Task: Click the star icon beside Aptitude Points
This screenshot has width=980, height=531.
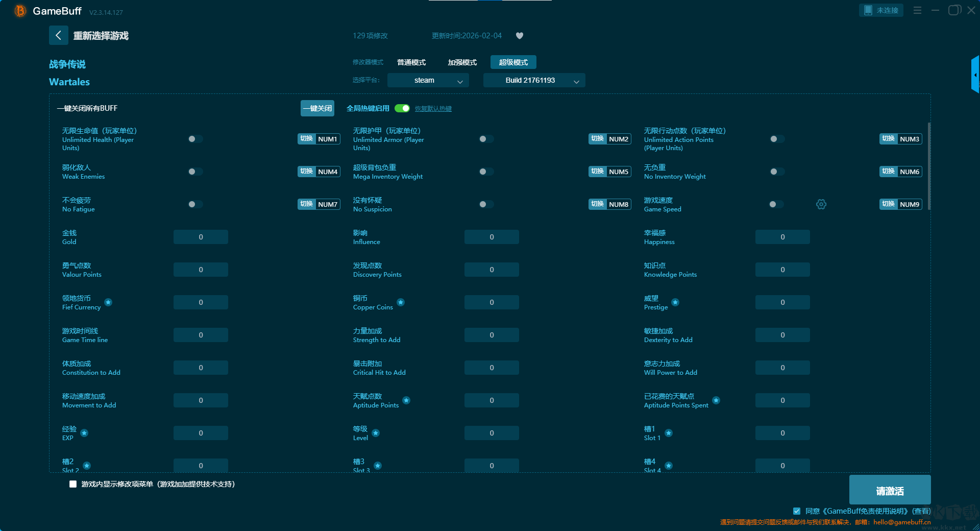Action: [406, 400]
